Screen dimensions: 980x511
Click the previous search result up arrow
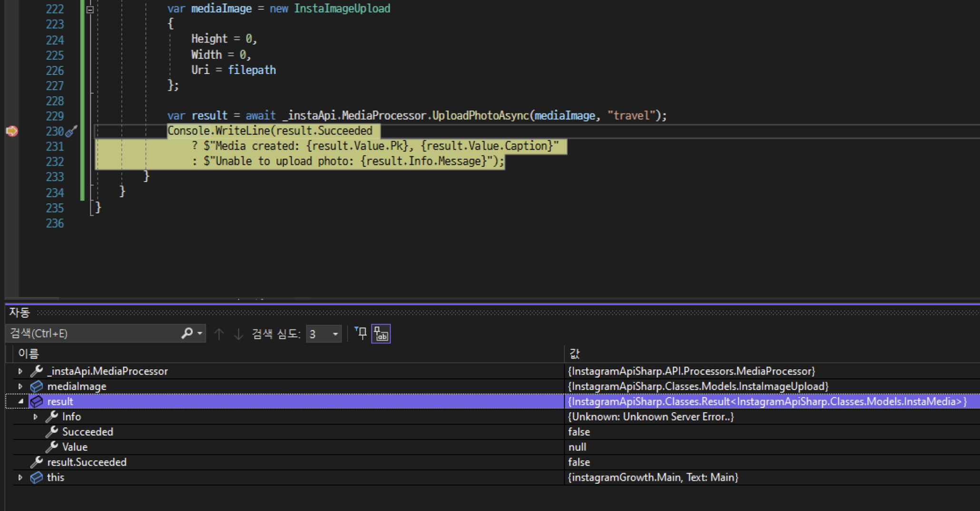(x=219, y=334)
